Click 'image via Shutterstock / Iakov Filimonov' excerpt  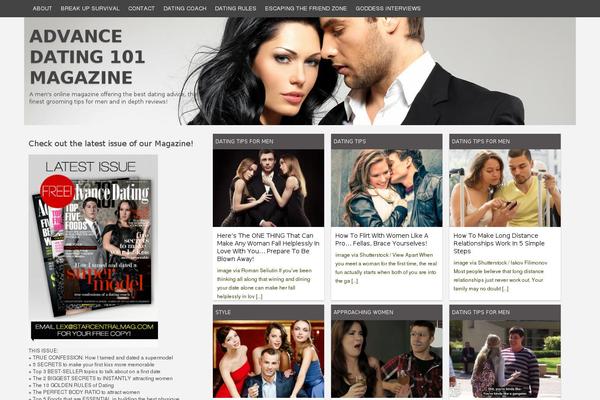(x=500, y=276)
